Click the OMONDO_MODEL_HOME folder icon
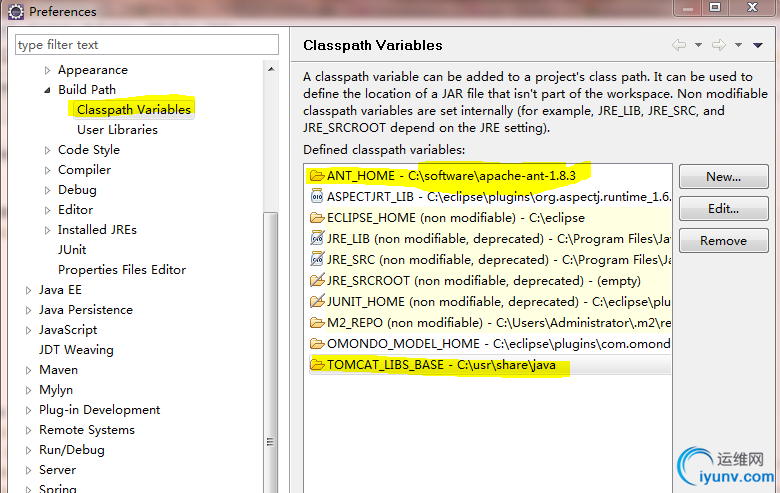The height and width of the screenshot is (493, 780). point(317,343)
